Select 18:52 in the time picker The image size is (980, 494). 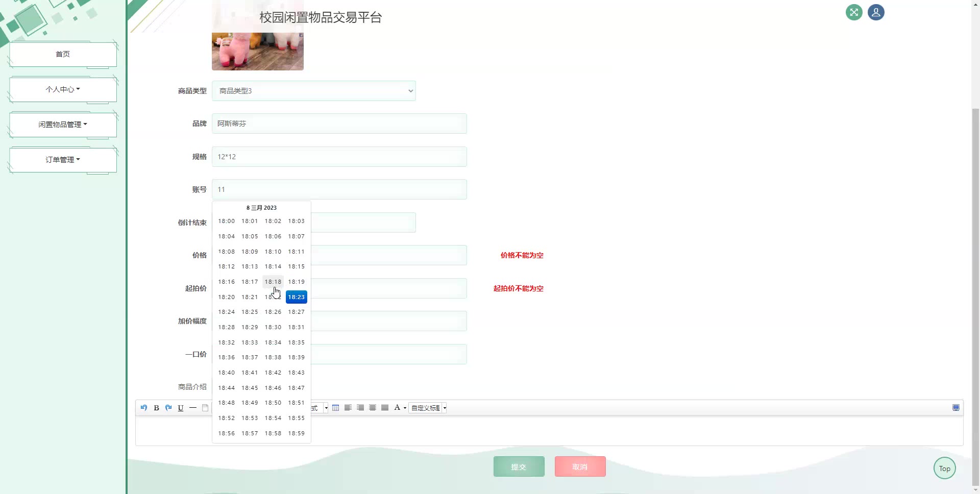point(227,418)
